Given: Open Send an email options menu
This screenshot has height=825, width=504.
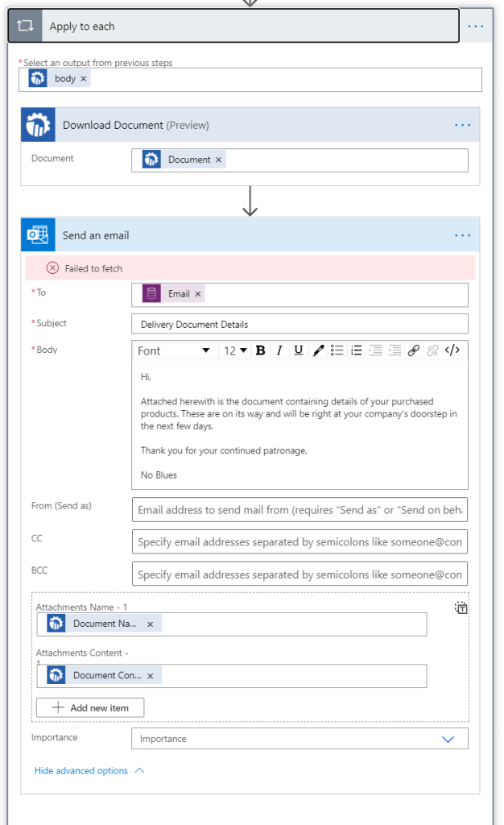Looking at the screenshot, I should 462,235.
